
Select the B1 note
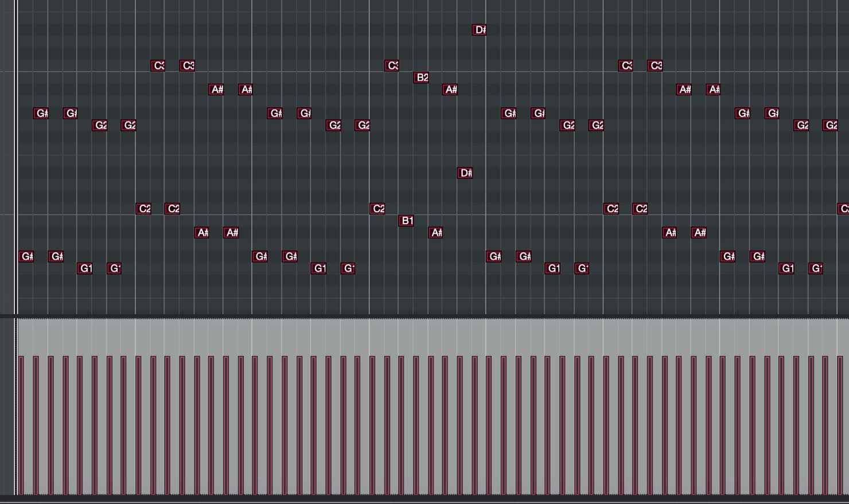(406, 221)
